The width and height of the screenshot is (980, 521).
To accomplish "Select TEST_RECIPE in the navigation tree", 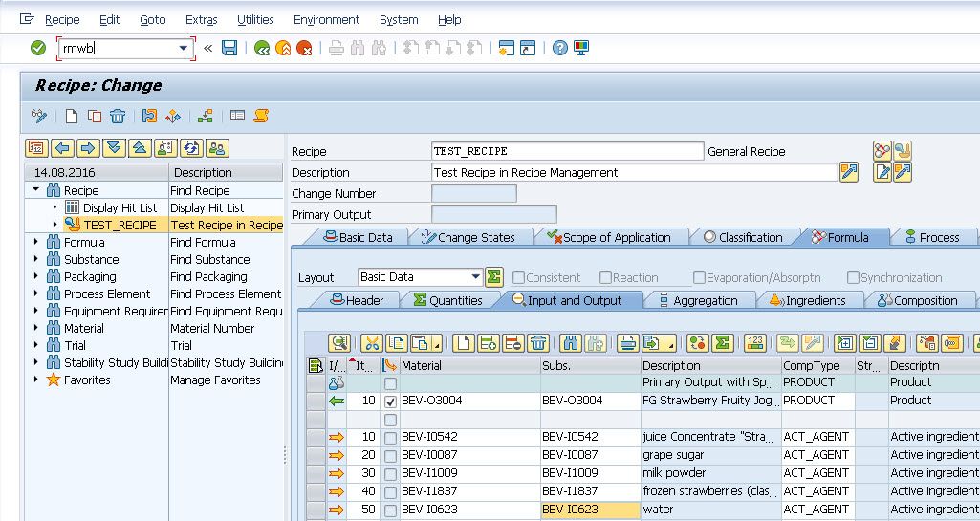I will click(x=120, y=226).
